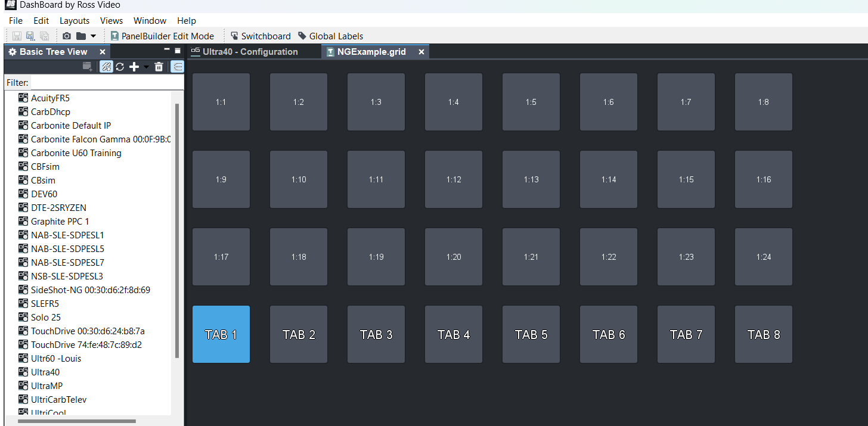This screenshot has width=868, height=426.
Task: Open the Views menu
Action: click(x=111, y=20)
